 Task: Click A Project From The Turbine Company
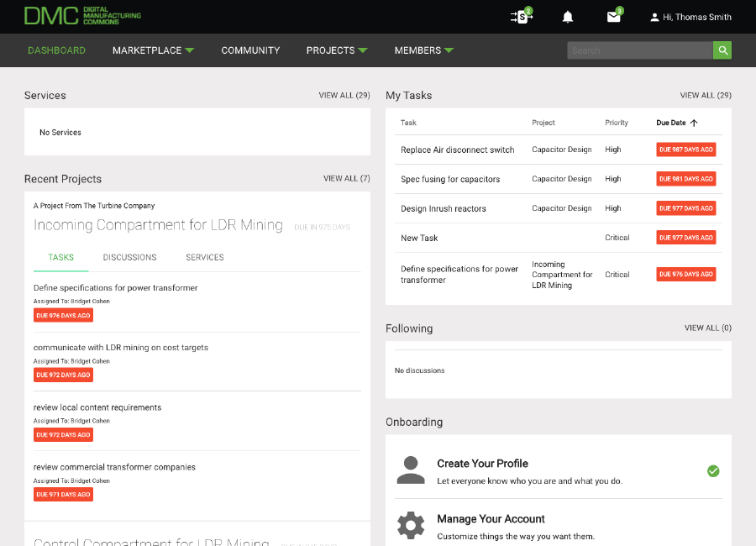tap(94, 206)
